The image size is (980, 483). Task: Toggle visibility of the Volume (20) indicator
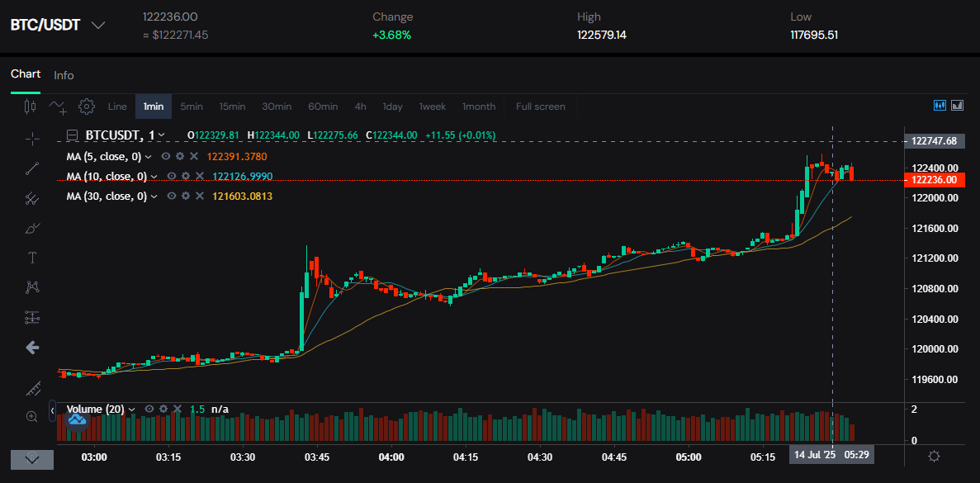coord(149,410)
